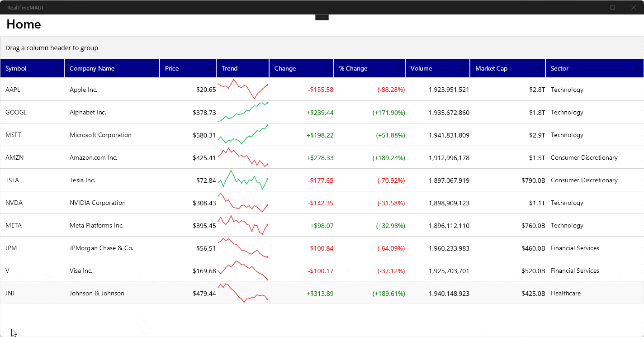Viewport: 644px width, 337px height.
Task: Sort the grid by the Market Cap header
Action: [491, 68]
